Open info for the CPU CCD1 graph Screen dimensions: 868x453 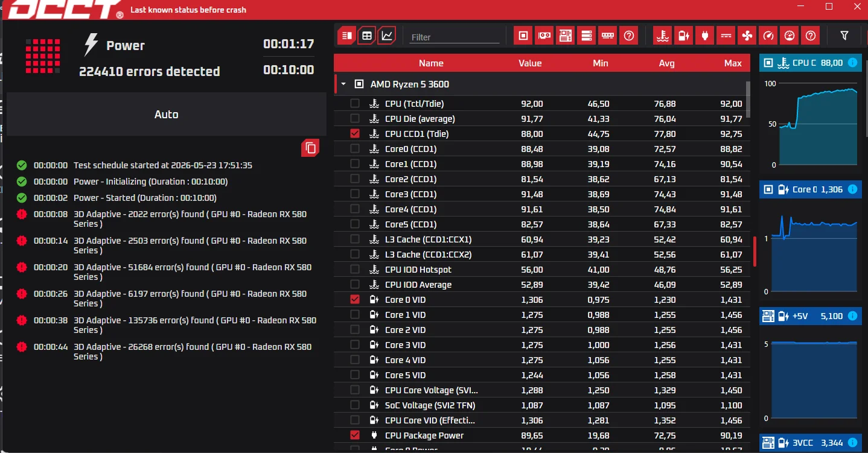(x=852, y=63)
